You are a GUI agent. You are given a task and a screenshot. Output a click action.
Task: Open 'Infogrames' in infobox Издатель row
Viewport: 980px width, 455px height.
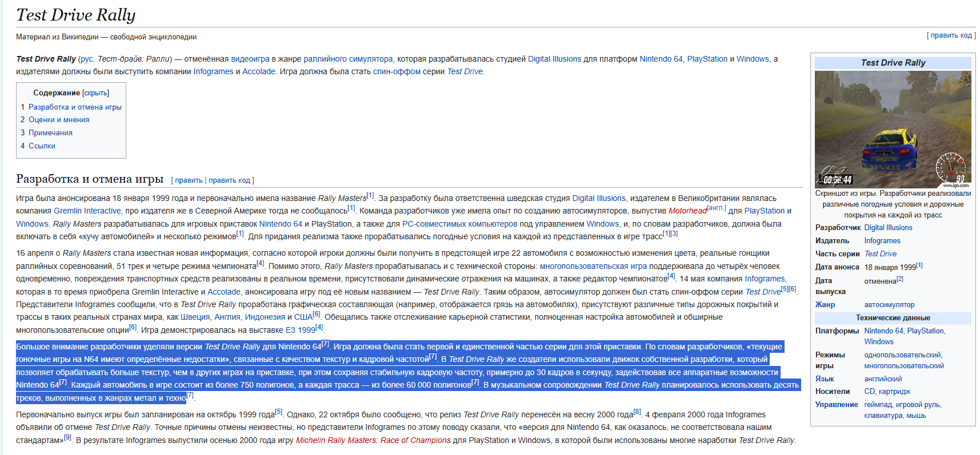[x=882, y=240]
